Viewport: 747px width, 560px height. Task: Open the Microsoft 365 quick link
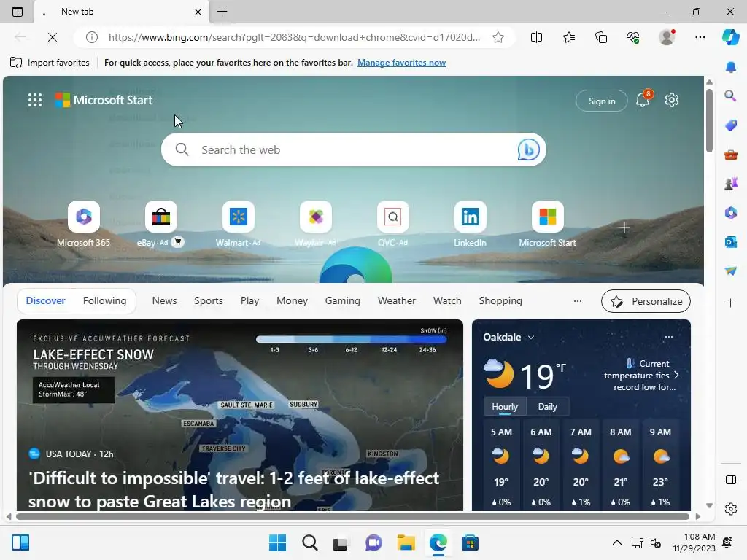[x=84, y=224]
